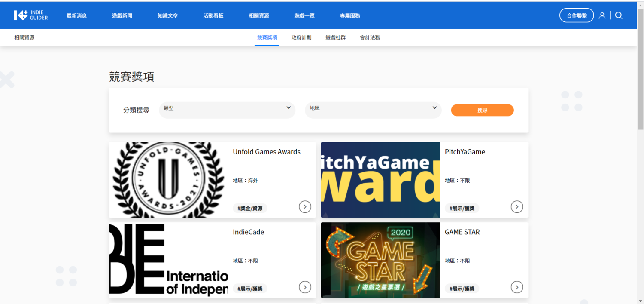The image size is (644, 304).
Task: Click the 地區：不限 text on PitchYaGame card
Action: (x=457, y=181)
